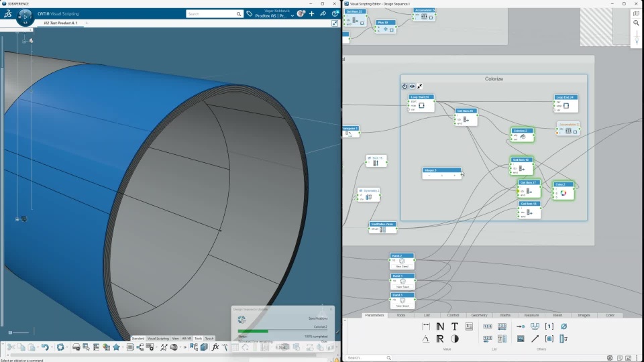Click the tag icon next to search
The height and width of the screenshot is (362, 644).
(250, 13)
